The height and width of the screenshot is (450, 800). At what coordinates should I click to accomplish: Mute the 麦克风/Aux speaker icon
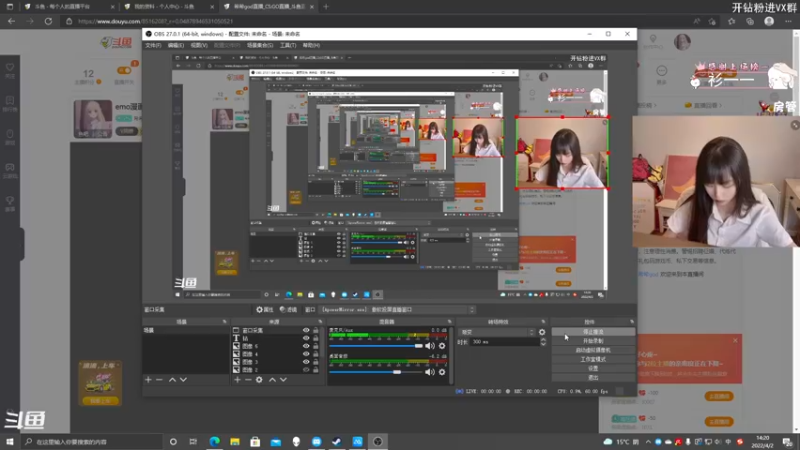pyautogui.click(x=430, y=346)
